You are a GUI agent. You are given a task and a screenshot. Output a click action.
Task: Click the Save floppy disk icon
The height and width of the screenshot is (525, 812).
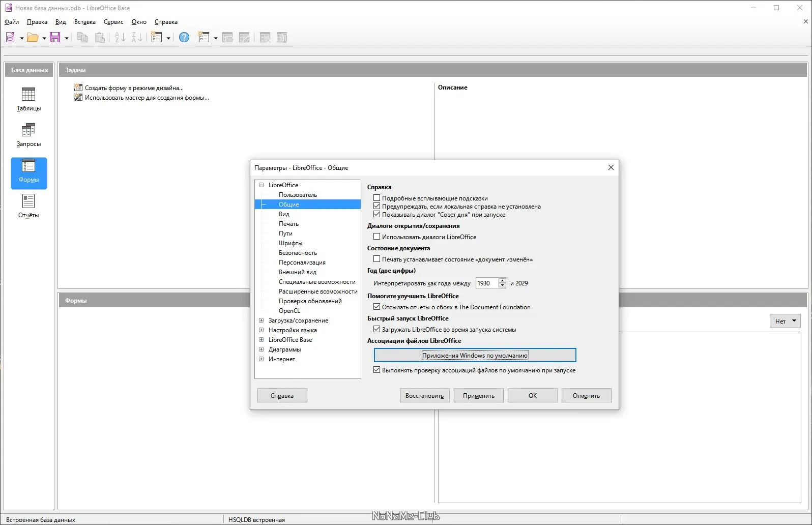coord(55,37)
